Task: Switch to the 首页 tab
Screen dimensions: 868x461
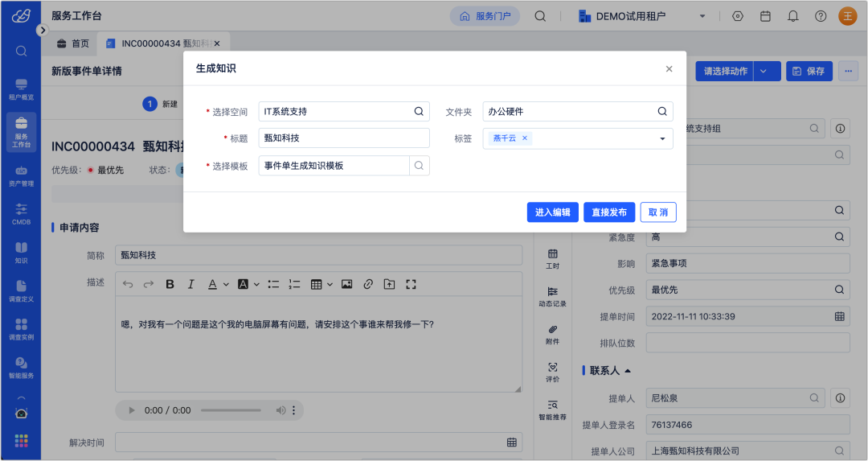Action: (x=73, y=43)
